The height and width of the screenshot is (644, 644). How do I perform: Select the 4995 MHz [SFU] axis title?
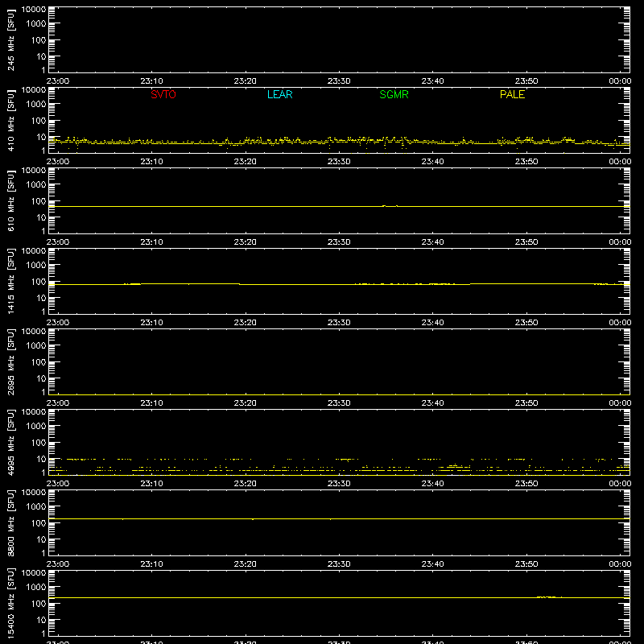point(11,442)
